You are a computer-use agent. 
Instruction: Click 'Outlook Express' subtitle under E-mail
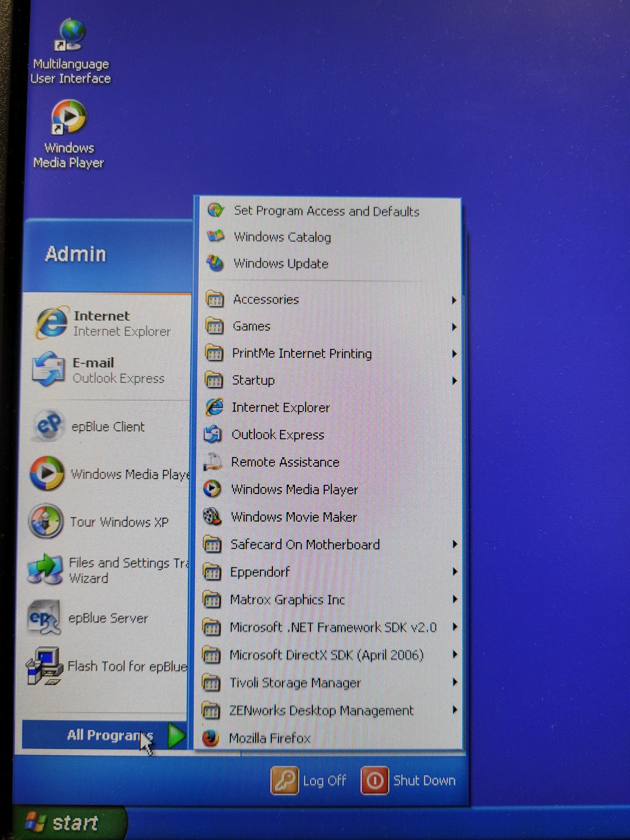click(x=119, y=378)
